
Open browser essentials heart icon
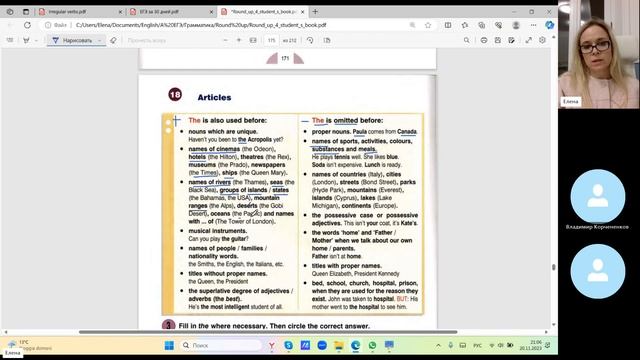498,25
